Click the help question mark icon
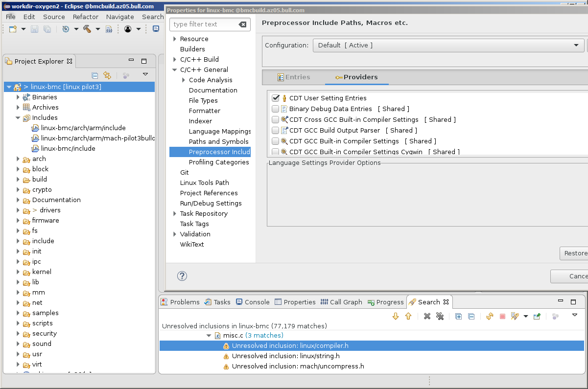The width and height of the screenshot is (588, 389). [182, 276]
